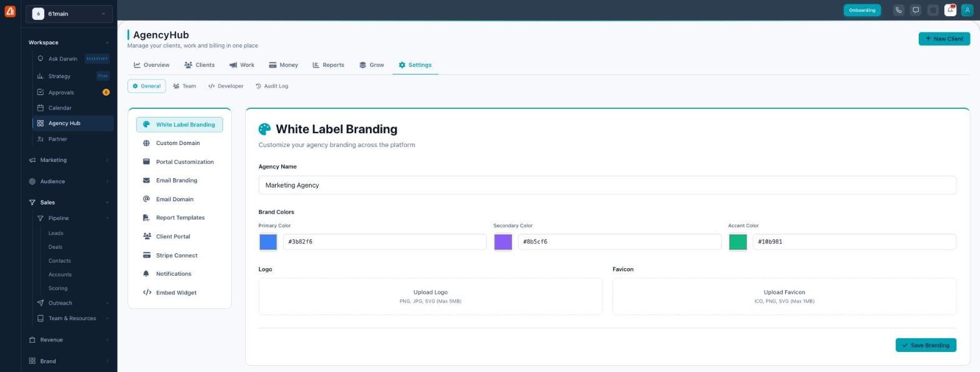Click Save Branding button
980x372 pixels.
pyautogui.click(x=926, y=345)
